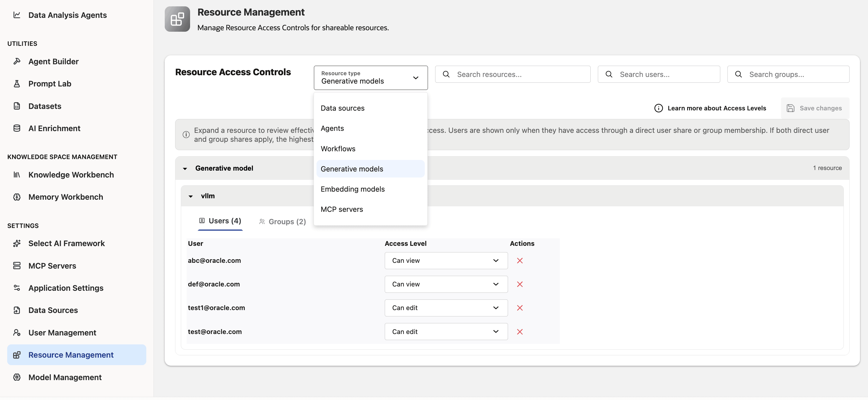The height and width of the screenshot is (400, 868).
Task: Click the Data Sources sidebar file icon
Action: pyautogui.click(x=17, y=310)
